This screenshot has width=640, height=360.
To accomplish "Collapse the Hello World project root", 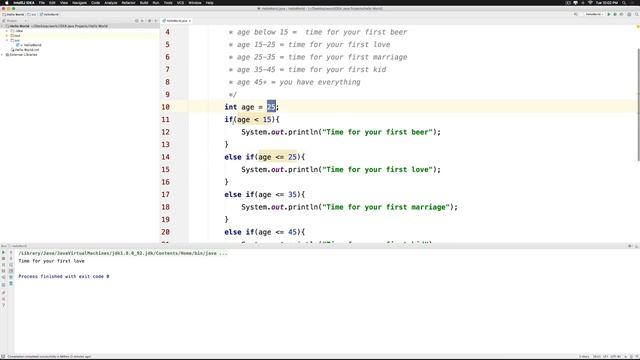I will (x=3, y=26).
